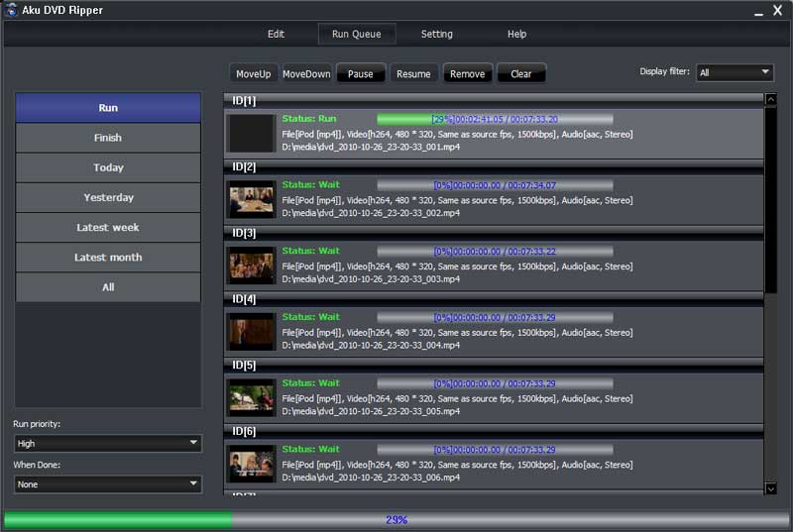Click the Aku DVD Ripper app icon
The height and width of the screenshot is (532, 793).
(x=11, y=10)
